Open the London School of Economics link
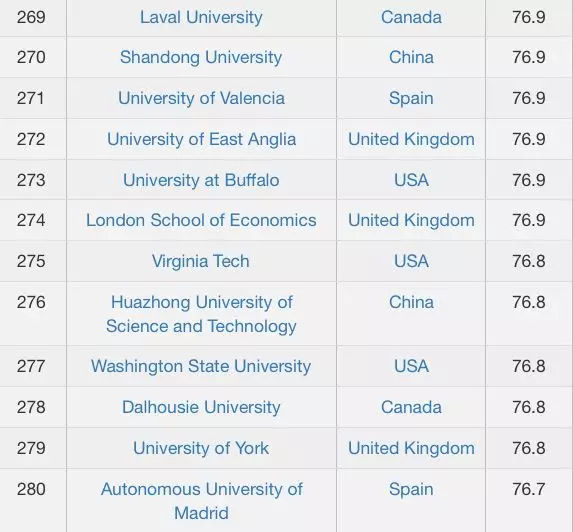Screen dimensions: 573x532 click(201, 220)
